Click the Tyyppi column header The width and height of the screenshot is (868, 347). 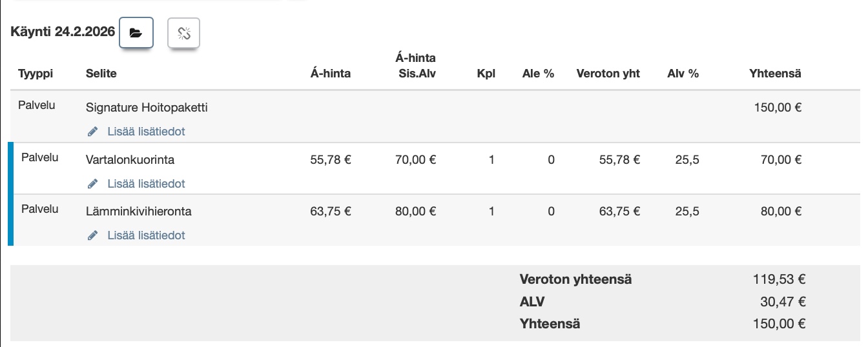36,74
